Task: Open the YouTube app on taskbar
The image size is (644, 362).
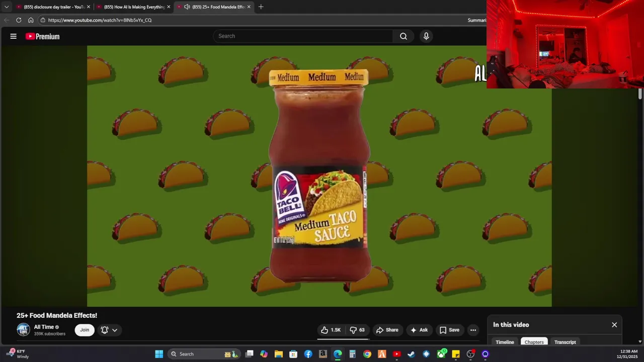Action: pos(397,354)
